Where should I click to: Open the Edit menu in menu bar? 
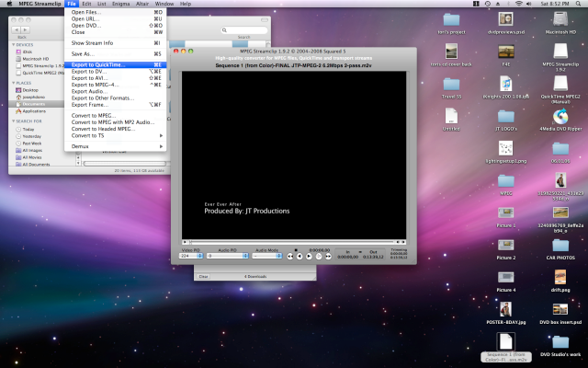click(86, 4)
